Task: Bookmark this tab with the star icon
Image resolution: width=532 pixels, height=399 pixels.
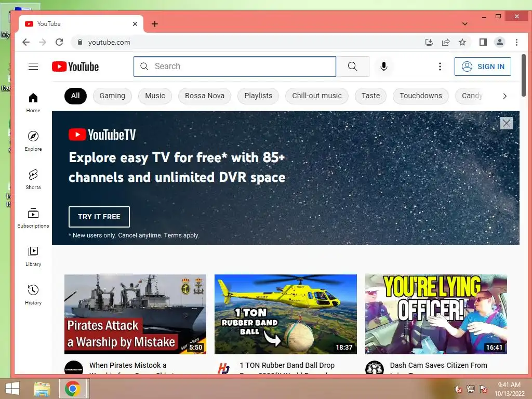Action: 462,42
